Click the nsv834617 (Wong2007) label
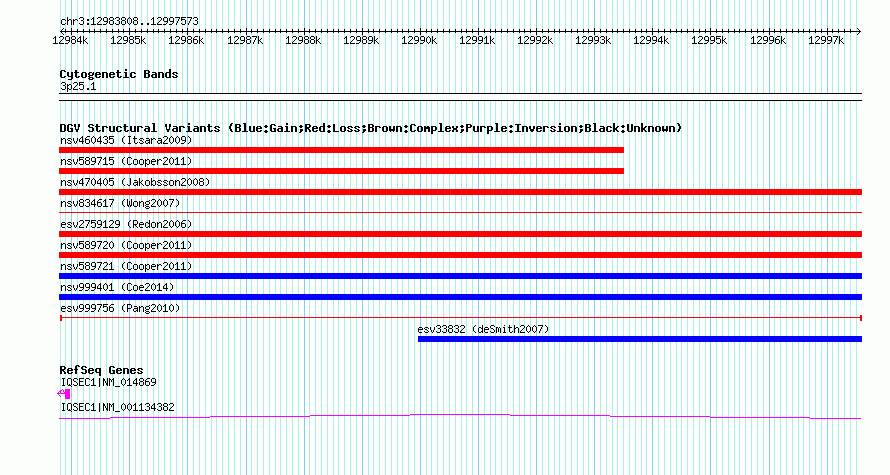This screenshot has height=475, width=890. click(x=120, y=203)
